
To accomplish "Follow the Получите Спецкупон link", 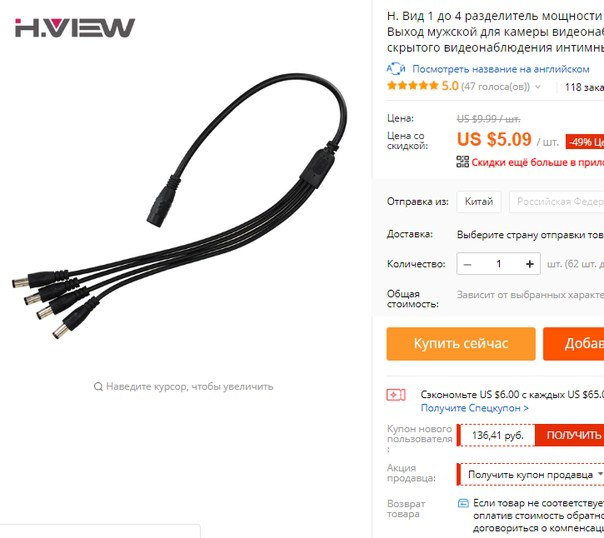I will [x=475, y=408].
